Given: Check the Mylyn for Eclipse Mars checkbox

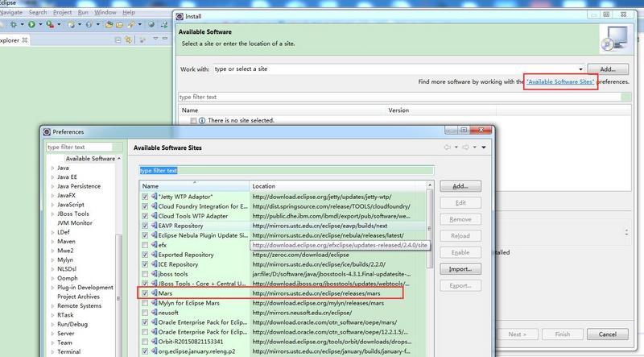Looking at the screenshot, I should [x=145, y=303].
